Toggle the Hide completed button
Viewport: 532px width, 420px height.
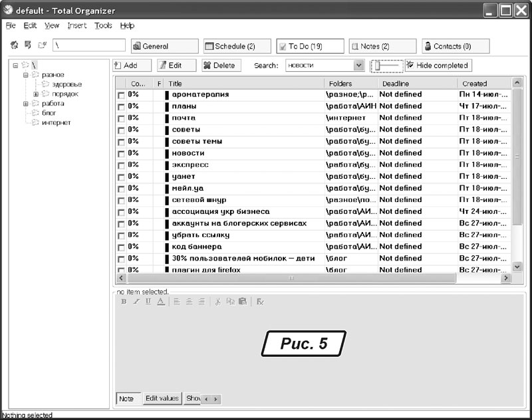coord(438,65)
